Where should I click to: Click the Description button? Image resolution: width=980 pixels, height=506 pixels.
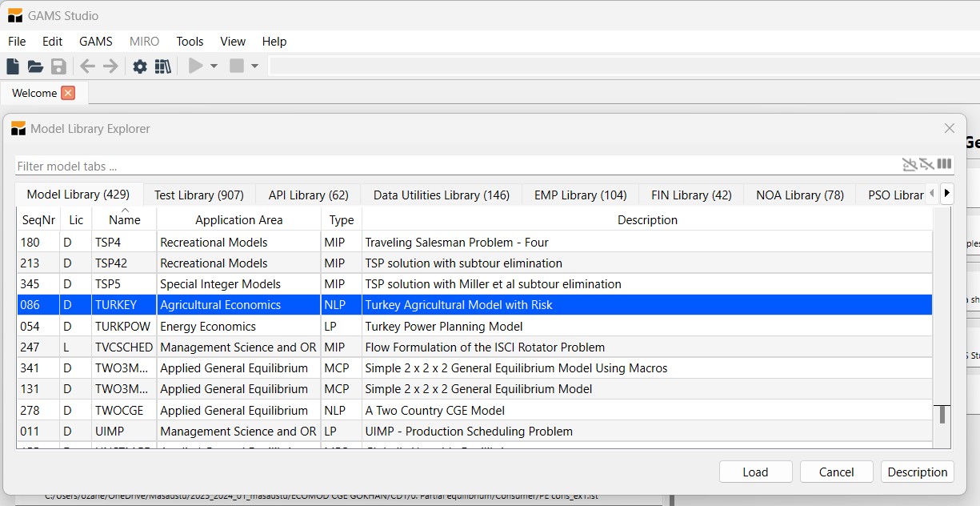pyautogui.click(x=918, y=472)
